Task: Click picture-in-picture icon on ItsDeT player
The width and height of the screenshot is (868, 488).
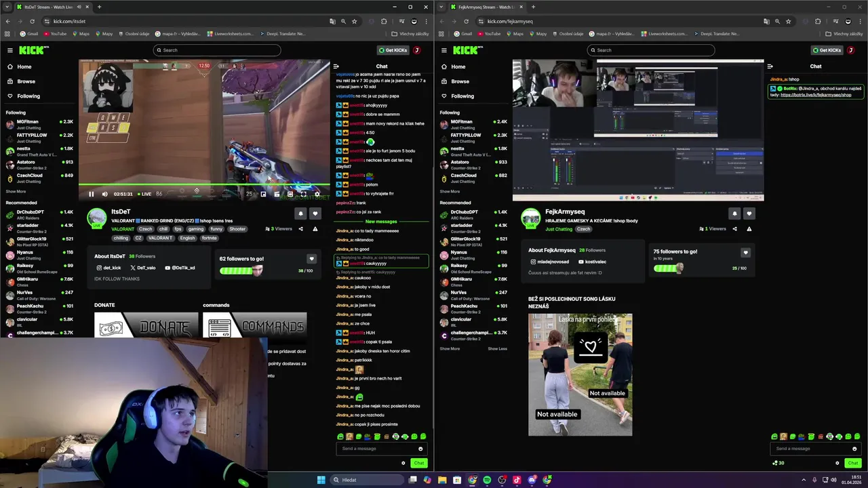Action: coord(263,194)
